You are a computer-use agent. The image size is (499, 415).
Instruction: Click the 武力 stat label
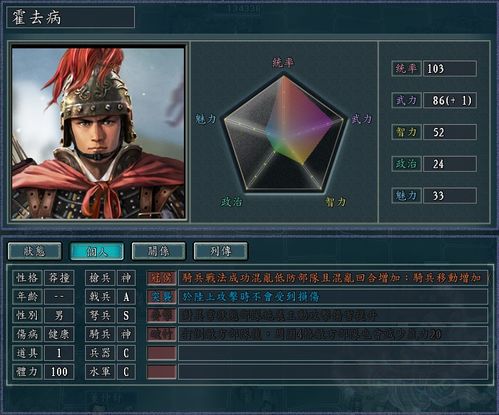[406, 100]
